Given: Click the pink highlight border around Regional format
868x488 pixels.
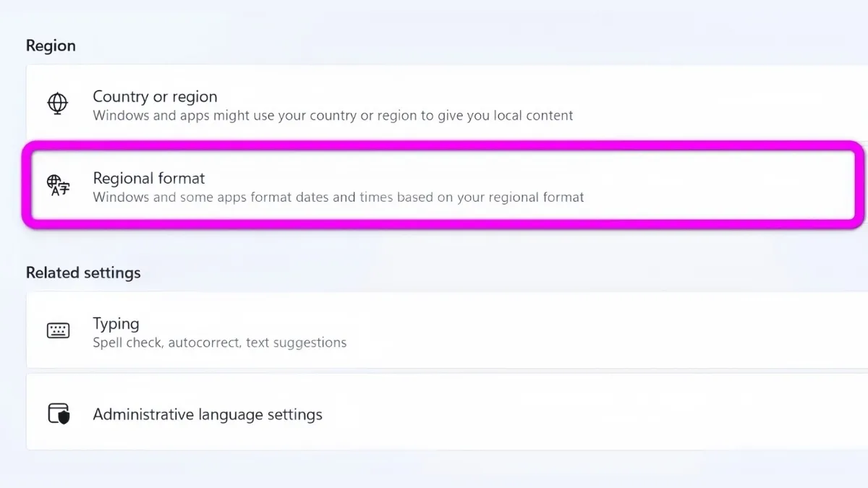Looking at the screenshot, I should tap(434, 146).
